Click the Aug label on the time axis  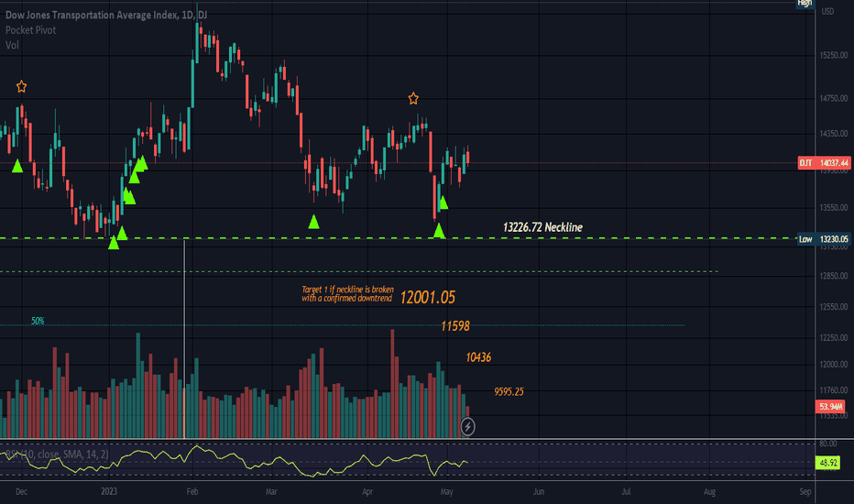(x=709, y=491)
